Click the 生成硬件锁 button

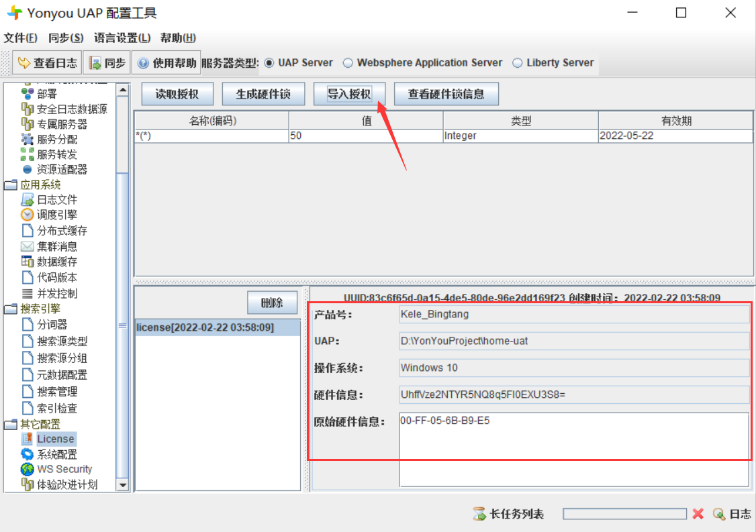click(263, 94)
